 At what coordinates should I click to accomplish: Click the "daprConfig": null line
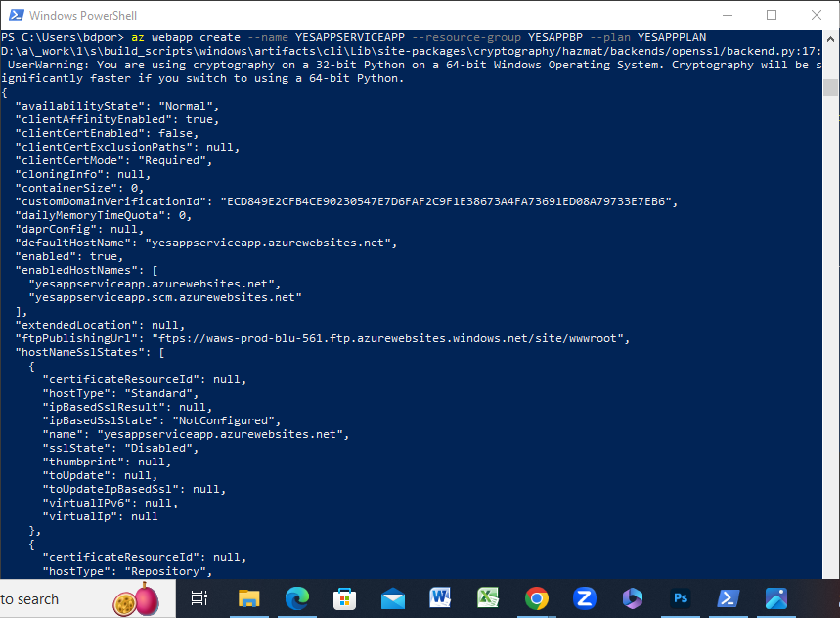(x=80, y=229)
